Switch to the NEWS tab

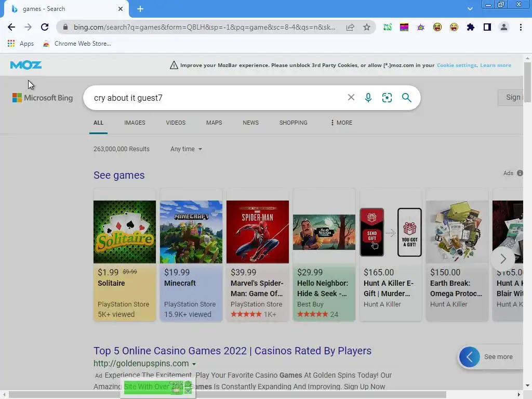pyautogui.click(x=251, y=123)
